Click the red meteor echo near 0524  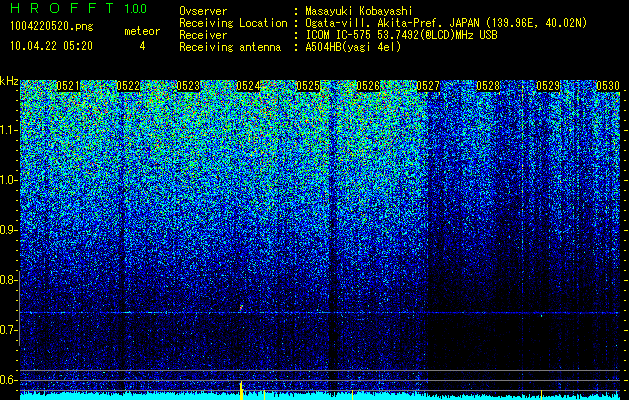[x=241, y=308]
